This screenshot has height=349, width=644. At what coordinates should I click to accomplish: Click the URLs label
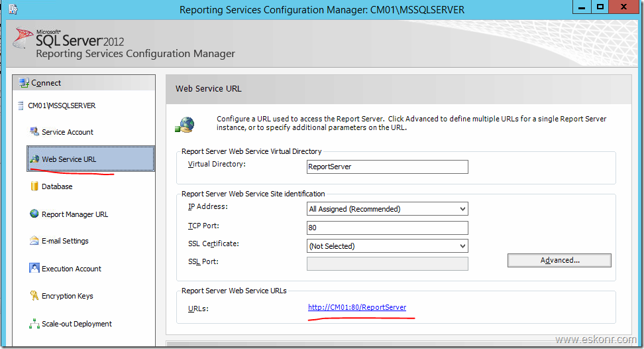198,309
